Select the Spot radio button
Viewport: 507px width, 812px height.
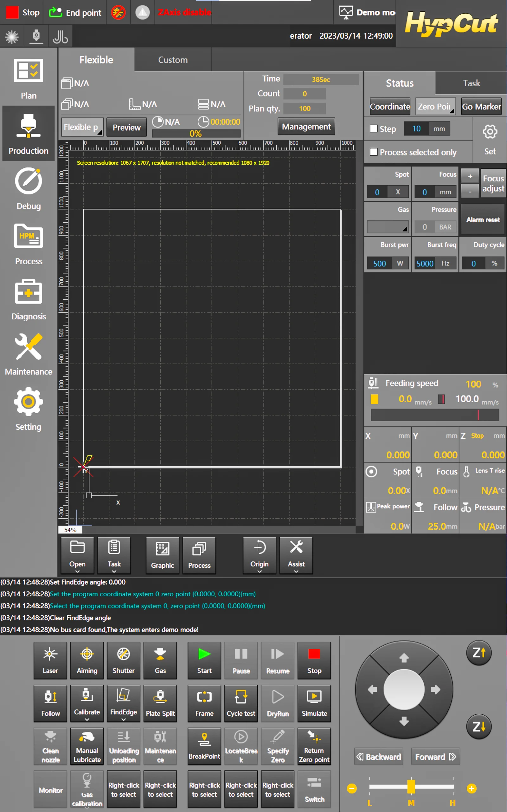pos(371,471)
